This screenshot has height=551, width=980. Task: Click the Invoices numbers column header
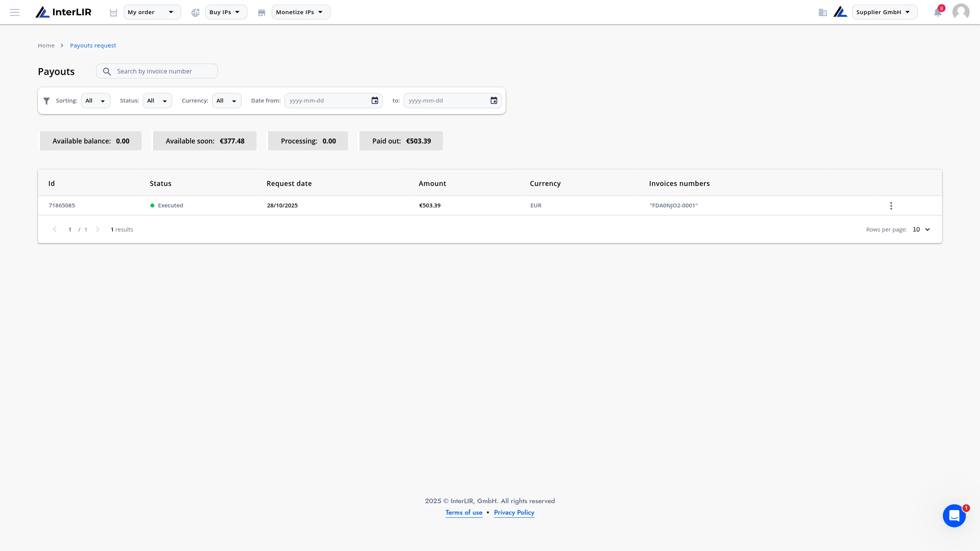coord(679,184)
